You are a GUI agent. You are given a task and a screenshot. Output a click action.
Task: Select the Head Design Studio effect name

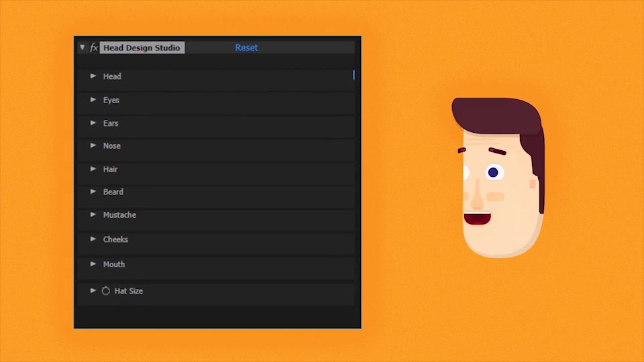pos(142,48)
